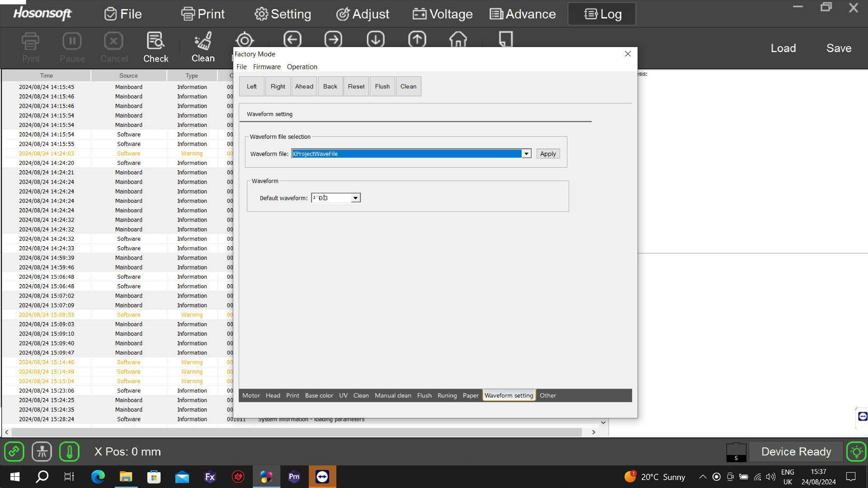Click the move down arrow icon

point(375,39)
